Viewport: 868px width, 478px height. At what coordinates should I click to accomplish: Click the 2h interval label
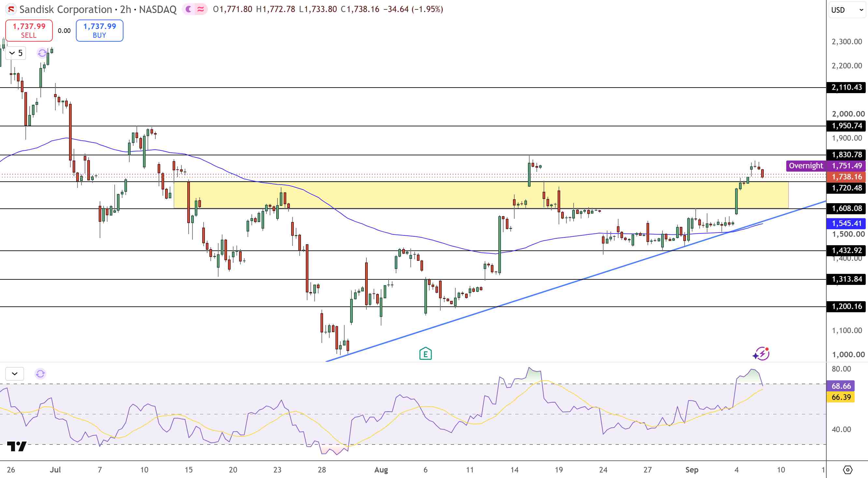[x=126, y=9]
